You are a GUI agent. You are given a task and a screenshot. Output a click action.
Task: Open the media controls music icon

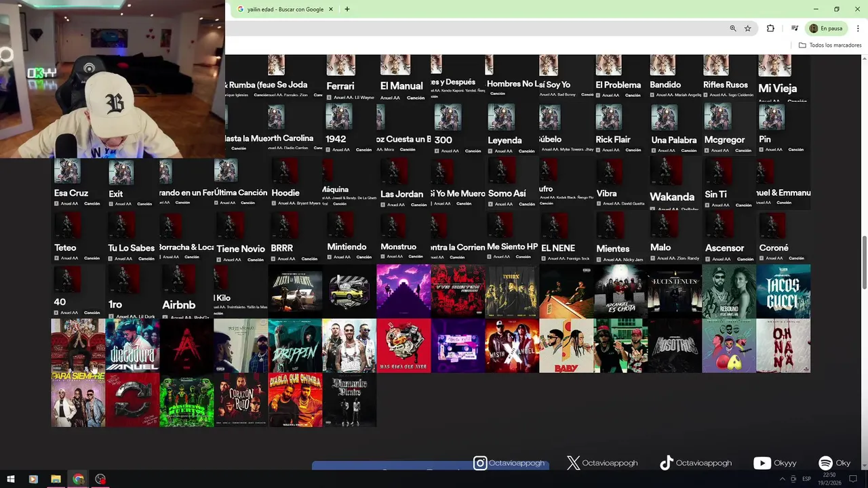(794, 28)
